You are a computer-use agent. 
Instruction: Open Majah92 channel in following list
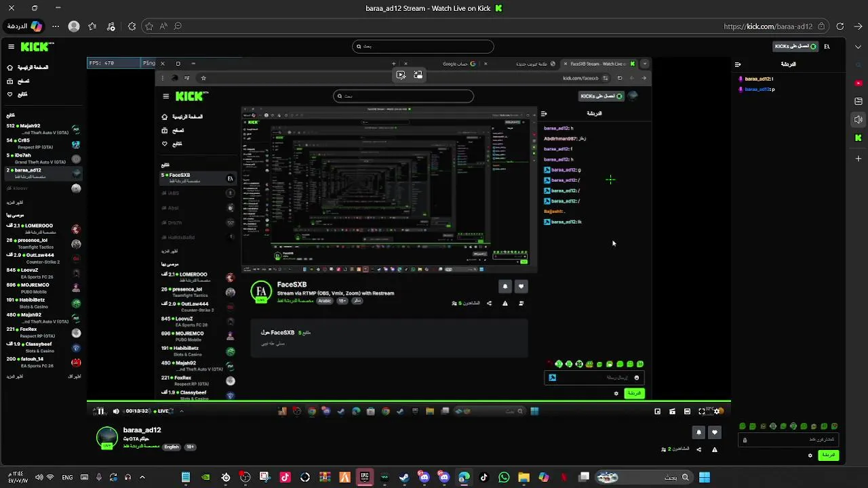click(x=43, y=129)
